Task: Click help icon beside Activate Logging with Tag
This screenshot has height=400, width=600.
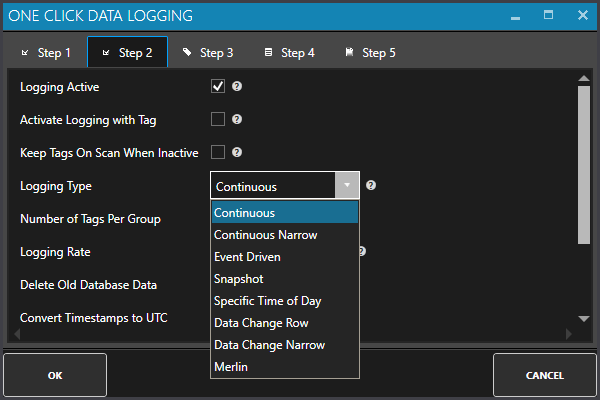Action: 237,120
